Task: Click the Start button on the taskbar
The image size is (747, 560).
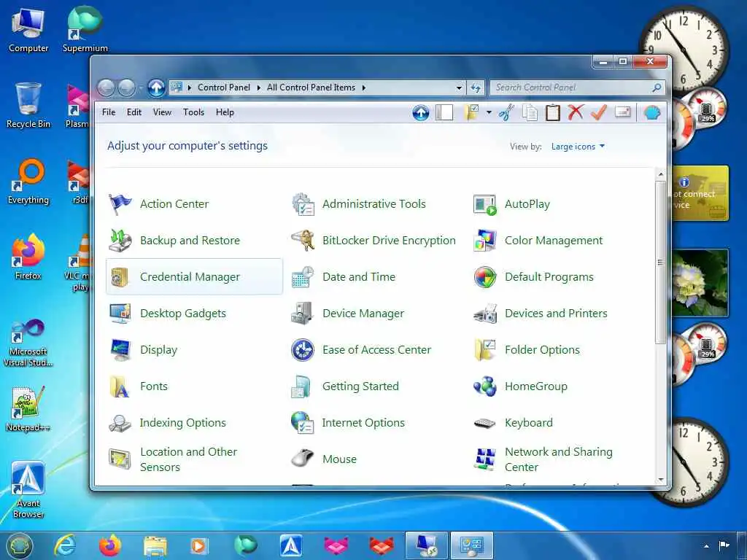Action: pos(19,545)
